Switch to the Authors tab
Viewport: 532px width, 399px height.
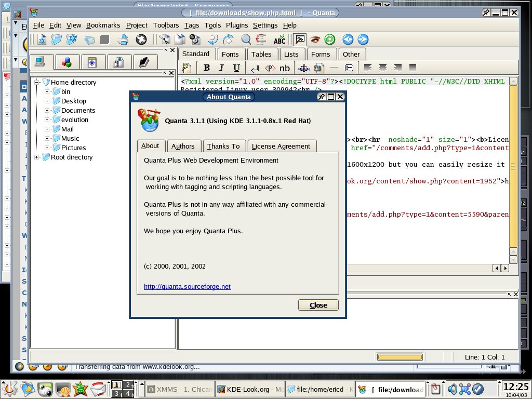click(183, 146)
